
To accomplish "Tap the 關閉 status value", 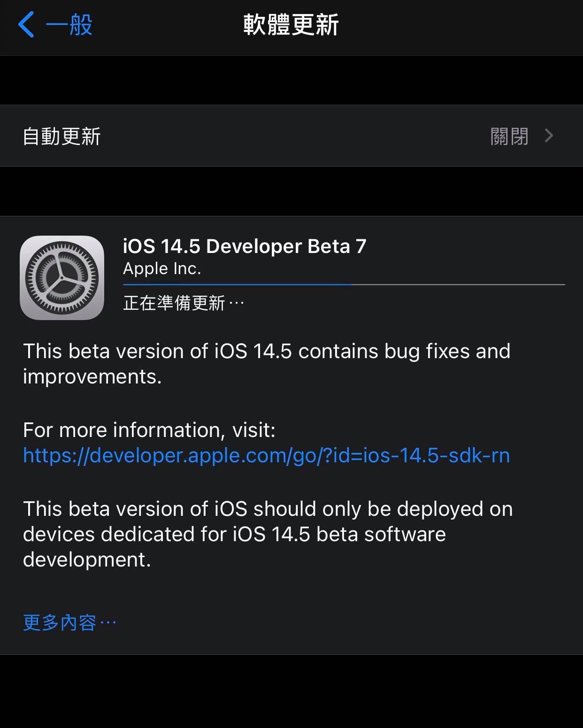I will click(x=509, y=136).
